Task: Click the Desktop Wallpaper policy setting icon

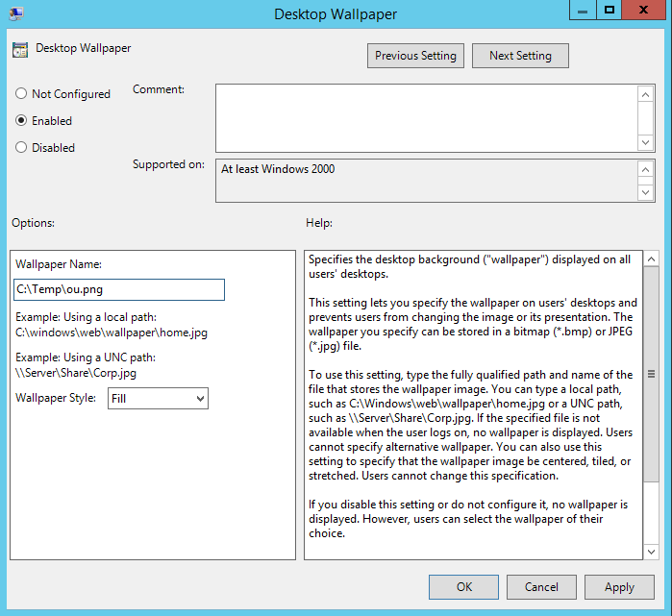Action: point(20,50)
